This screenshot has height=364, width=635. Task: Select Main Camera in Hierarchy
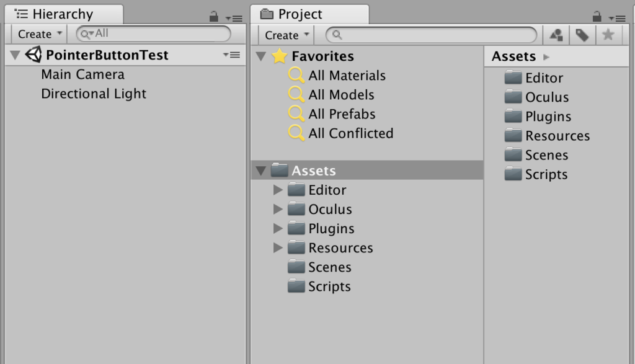[x=82, y=74]
